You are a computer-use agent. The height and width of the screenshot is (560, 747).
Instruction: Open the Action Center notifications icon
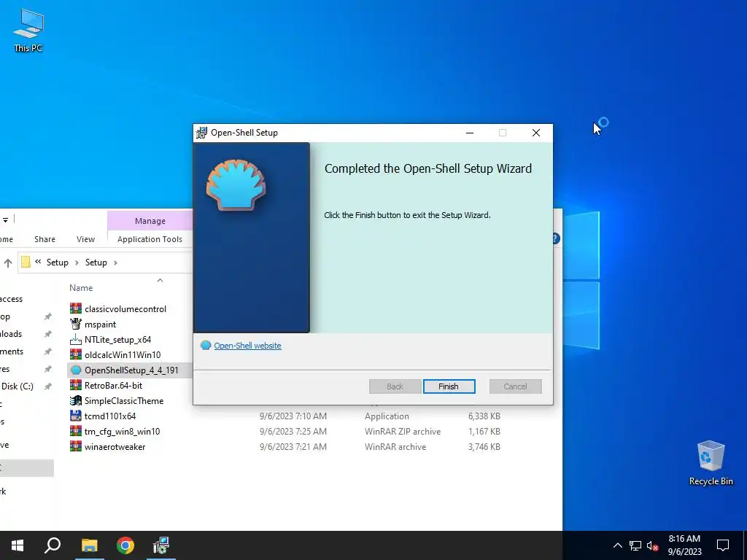tap(723, 545)
